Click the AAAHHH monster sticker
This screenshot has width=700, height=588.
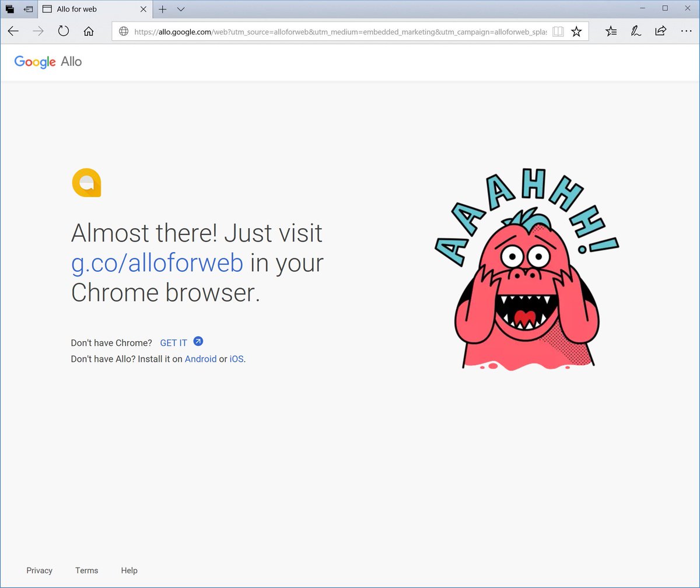[526, 269]
